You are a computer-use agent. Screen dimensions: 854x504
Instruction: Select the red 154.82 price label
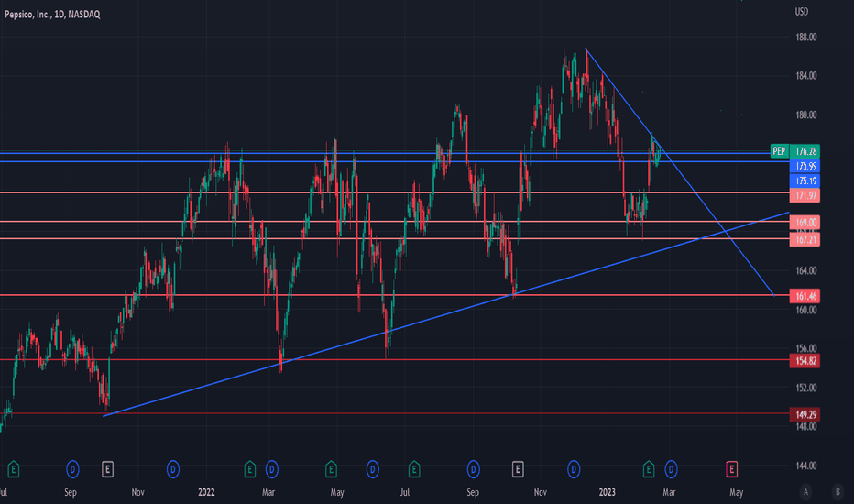805,361
